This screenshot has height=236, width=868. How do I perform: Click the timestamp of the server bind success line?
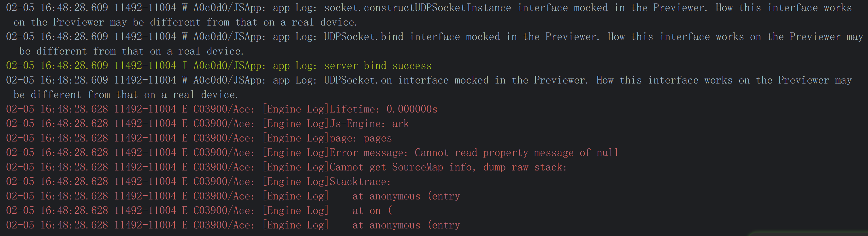(x=57, y=66)
